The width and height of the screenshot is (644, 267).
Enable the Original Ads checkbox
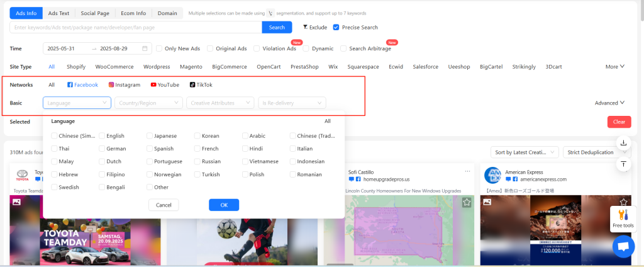click(210, 48)
